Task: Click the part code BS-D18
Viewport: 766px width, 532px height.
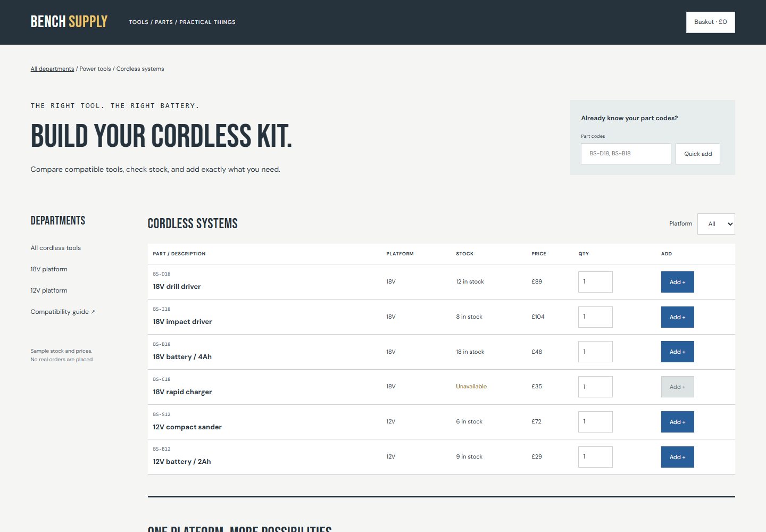Action: click(x=162, y=274)
